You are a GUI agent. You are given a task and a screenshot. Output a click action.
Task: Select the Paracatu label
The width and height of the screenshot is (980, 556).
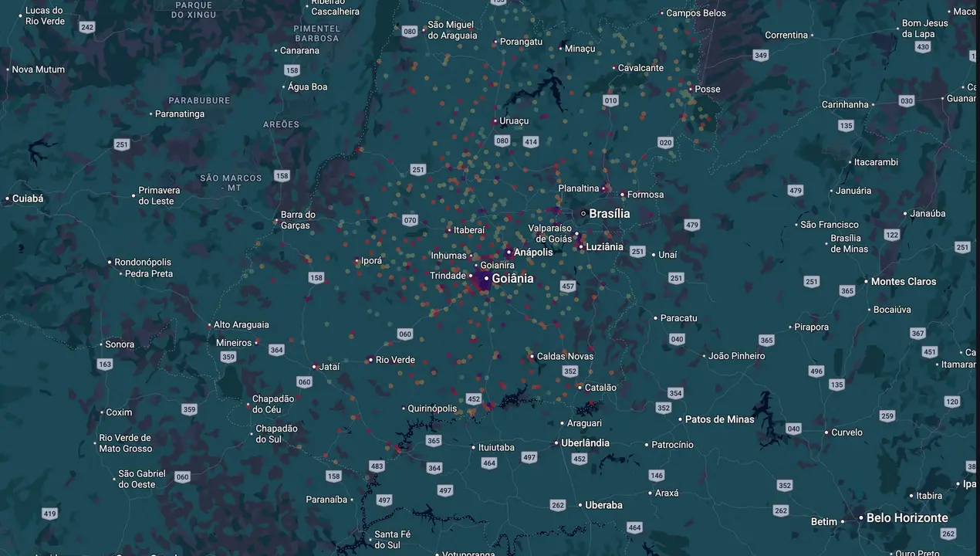click(x=679, y=318)
